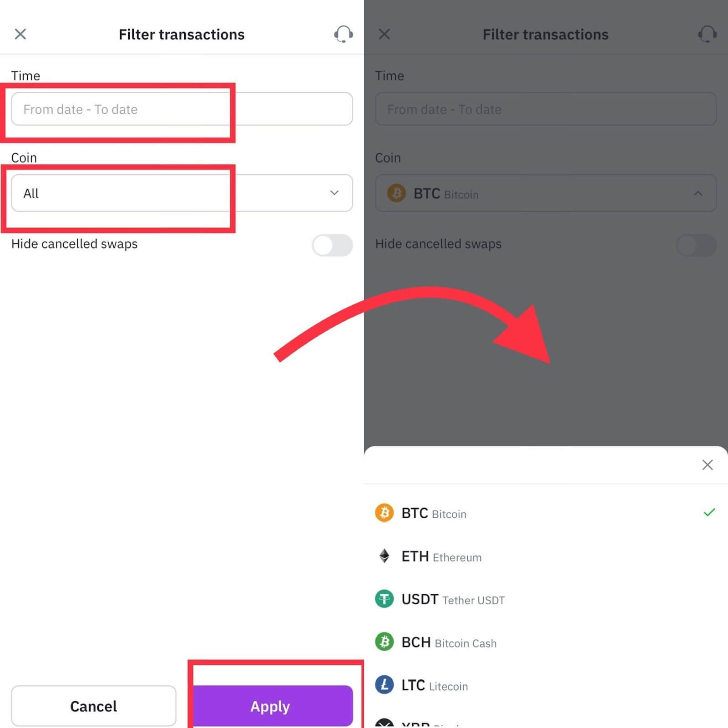Click the Cancel button
Image resolution: width=728 pixels, height=728 pixels.
[x=94, y=706]
